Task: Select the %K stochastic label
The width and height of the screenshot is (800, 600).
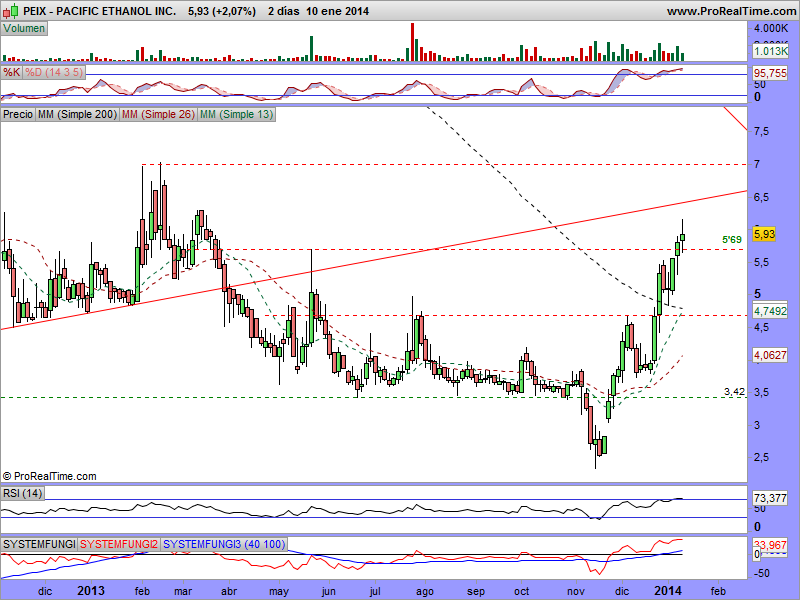Action: [x=11, y=72]
